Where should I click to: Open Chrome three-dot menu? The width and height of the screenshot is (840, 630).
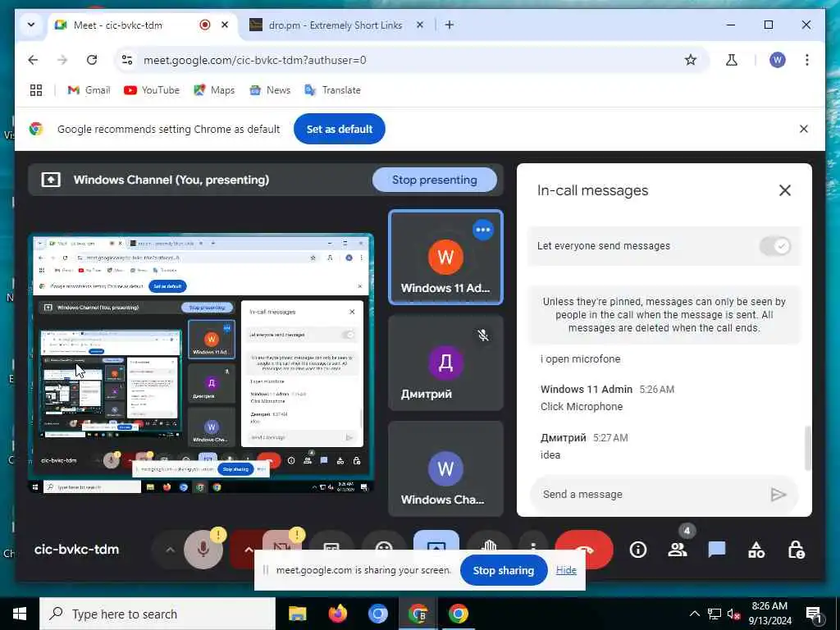pos(806,60)
